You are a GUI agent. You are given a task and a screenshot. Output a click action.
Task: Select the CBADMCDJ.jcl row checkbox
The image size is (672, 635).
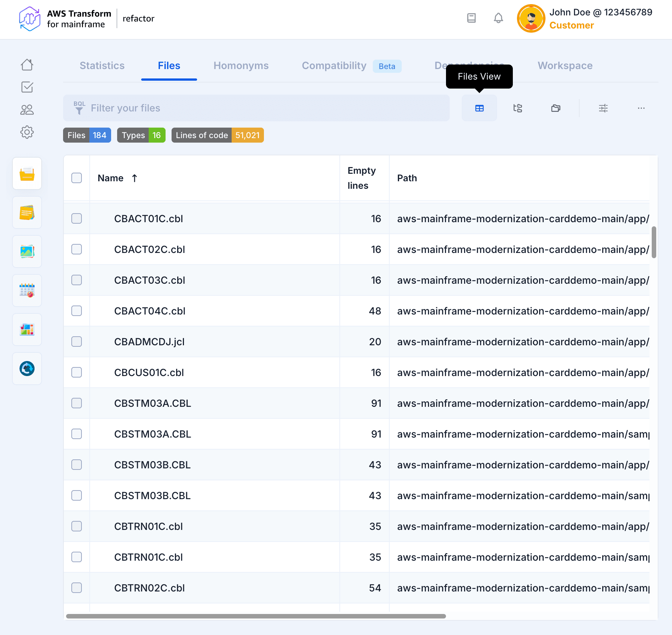click(x=77, y=342)
